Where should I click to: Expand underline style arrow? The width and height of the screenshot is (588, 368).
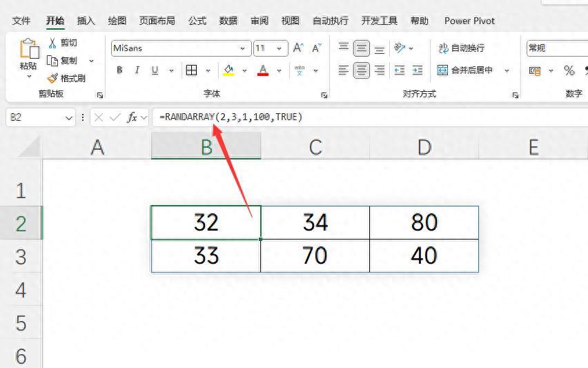171,70
